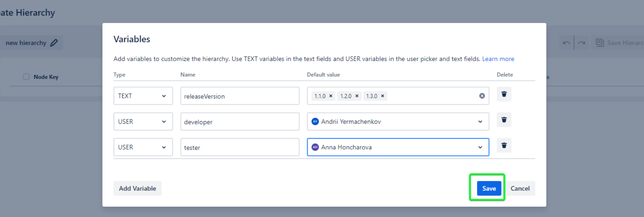Toggle the Node Key header checkbox
Image resolution: width=644 pixels, height=217 pixels.
26,77
